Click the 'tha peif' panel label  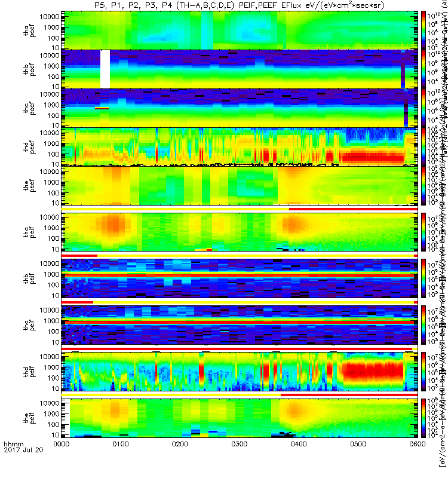click(29, 232)
